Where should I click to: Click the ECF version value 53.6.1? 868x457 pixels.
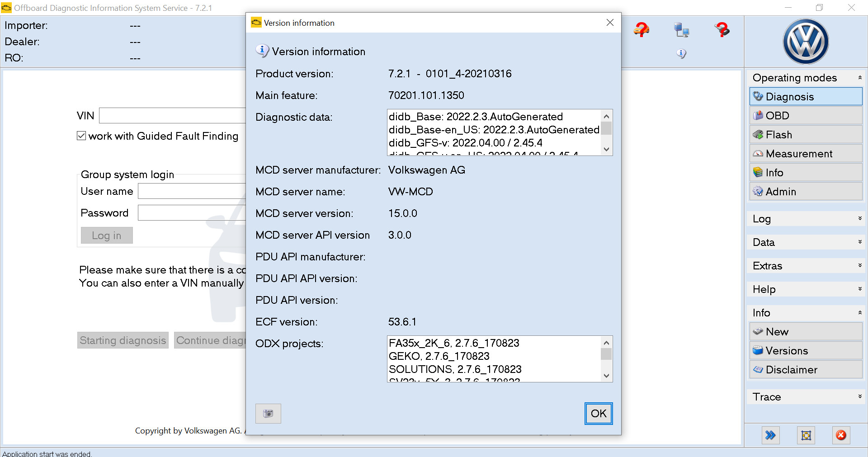coord(402,322)
